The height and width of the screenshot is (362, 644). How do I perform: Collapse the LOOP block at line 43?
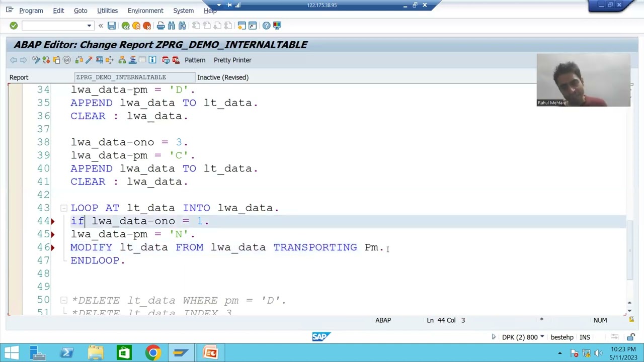[x=64, y=208]
